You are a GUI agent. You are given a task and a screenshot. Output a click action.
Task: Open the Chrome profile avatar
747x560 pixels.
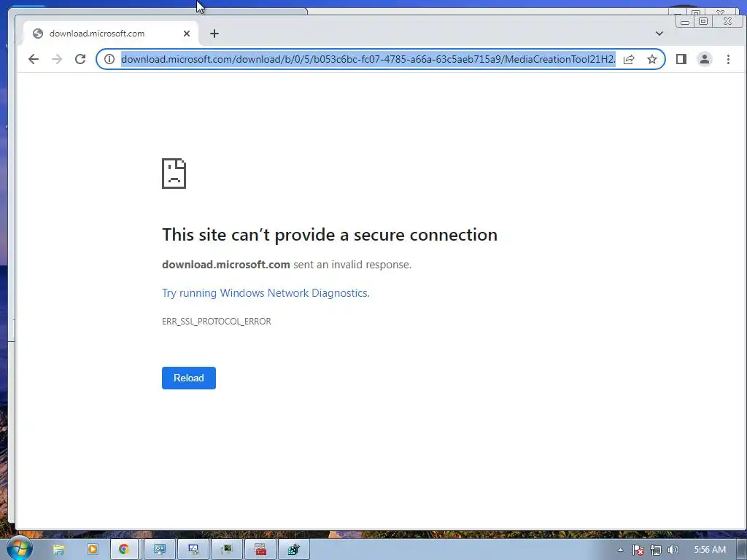tap(705, 59)
